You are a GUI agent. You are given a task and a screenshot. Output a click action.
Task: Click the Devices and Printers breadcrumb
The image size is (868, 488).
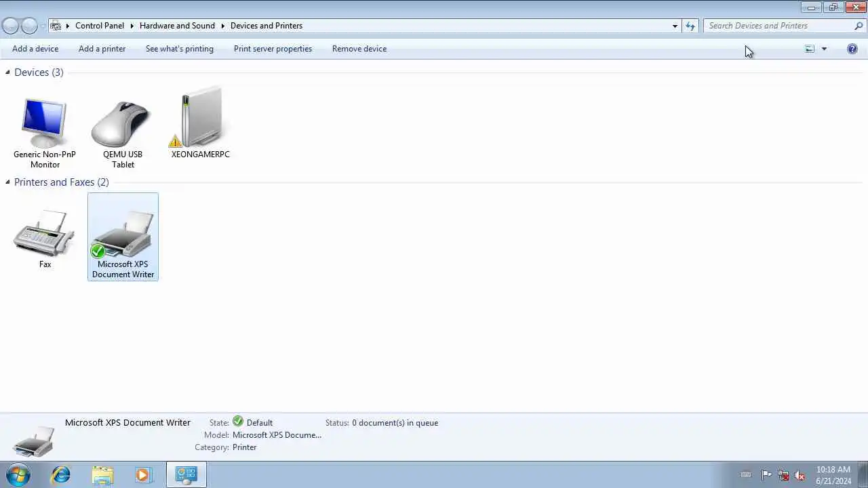click(267, 26)
